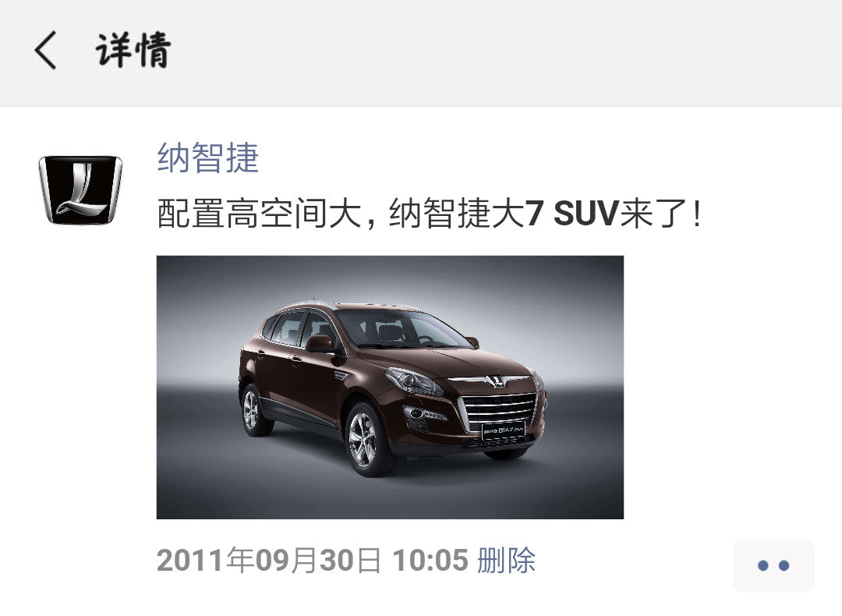This screenshot has height=616, width=842.
Task: Click the timestamp 2011年09月30日 10:05
Action: click(313, 560)
